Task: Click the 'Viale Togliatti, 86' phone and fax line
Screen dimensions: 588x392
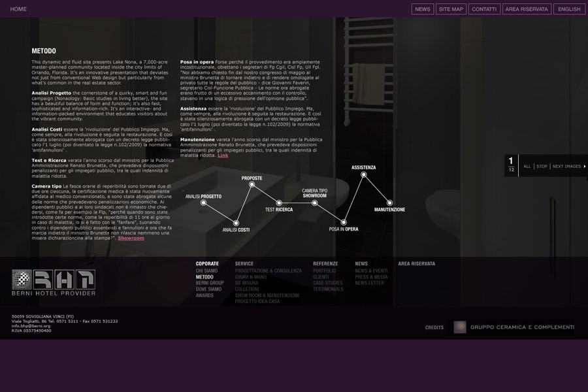Action: coord(65,321)
